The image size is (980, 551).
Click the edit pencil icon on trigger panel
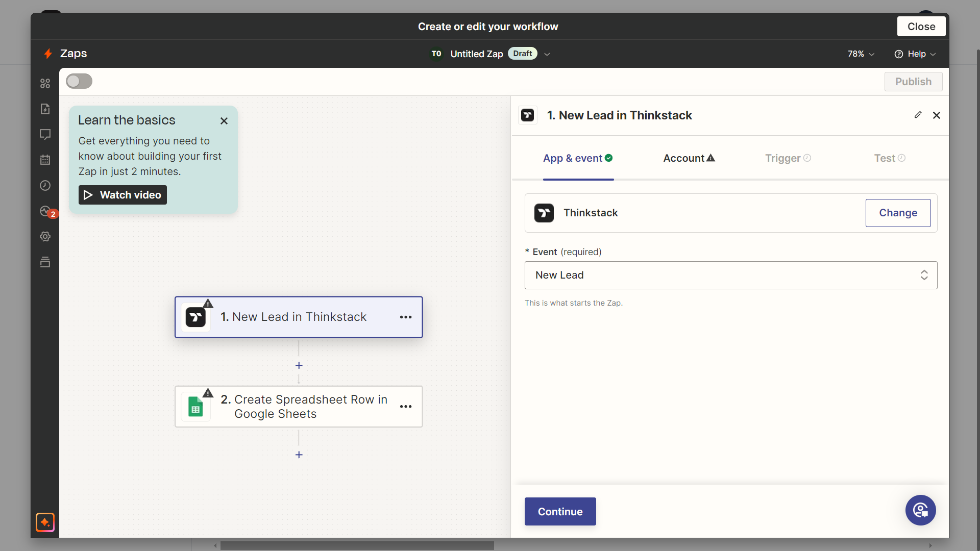(918, 115)
